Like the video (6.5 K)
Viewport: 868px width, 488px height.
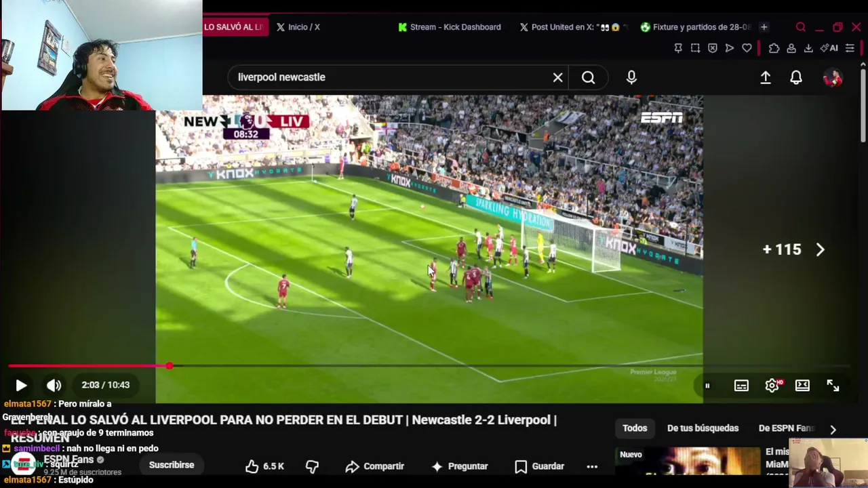pos(264,466)
